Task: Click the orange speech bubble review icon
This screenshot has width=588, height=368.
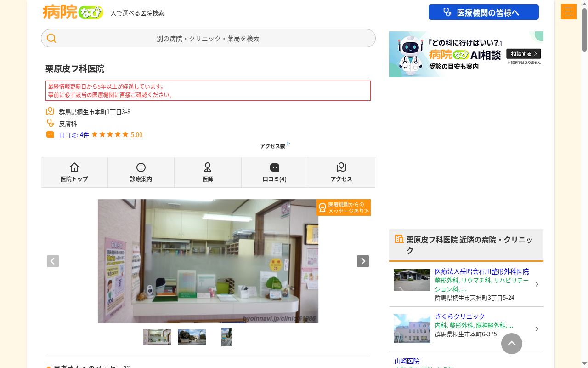Action: pos(50,134)
